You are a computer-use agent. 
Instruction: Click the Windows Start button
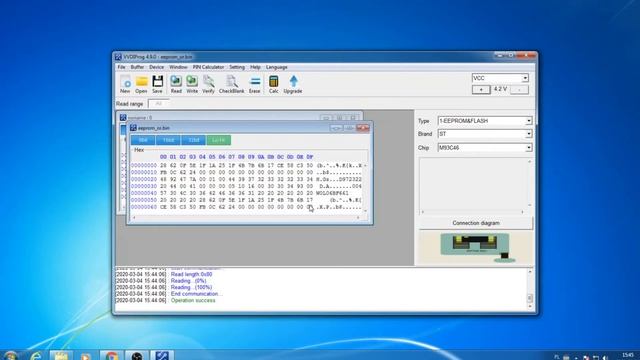11,356
